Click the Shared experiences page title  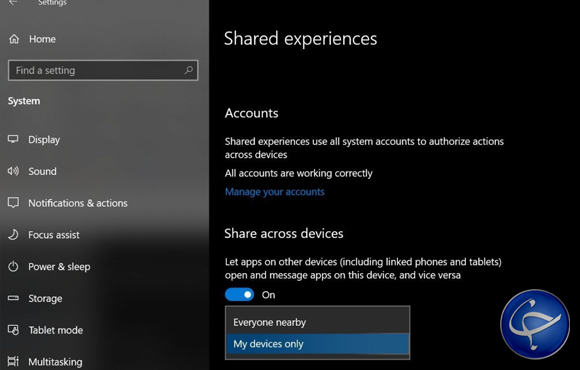point(300,39)
